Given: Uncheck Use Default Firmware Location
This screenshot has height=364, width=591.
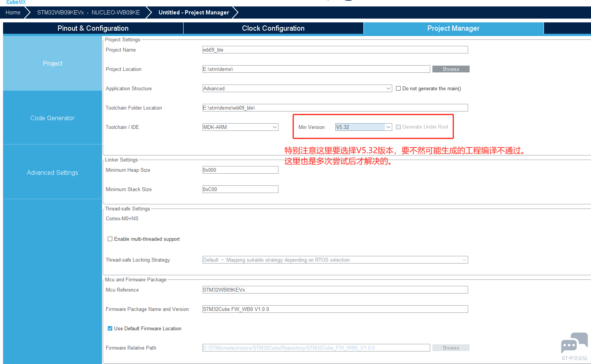Looking at the screenshot, I should [110, 328].
